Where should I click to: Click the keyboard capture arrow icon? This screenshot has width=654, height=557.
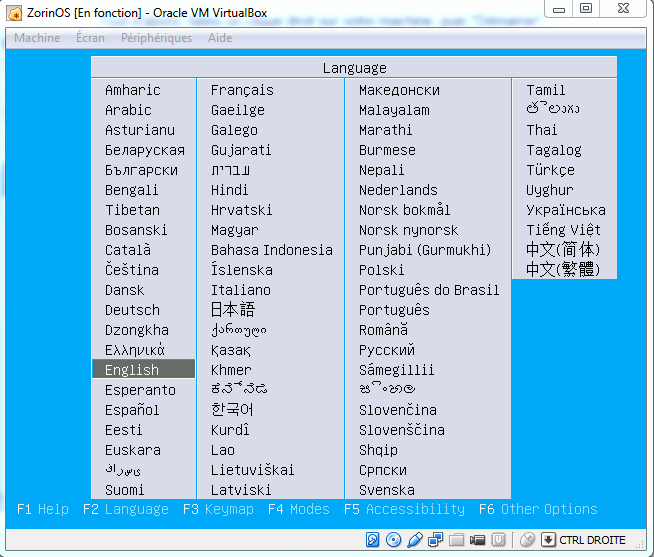[548, 539]
